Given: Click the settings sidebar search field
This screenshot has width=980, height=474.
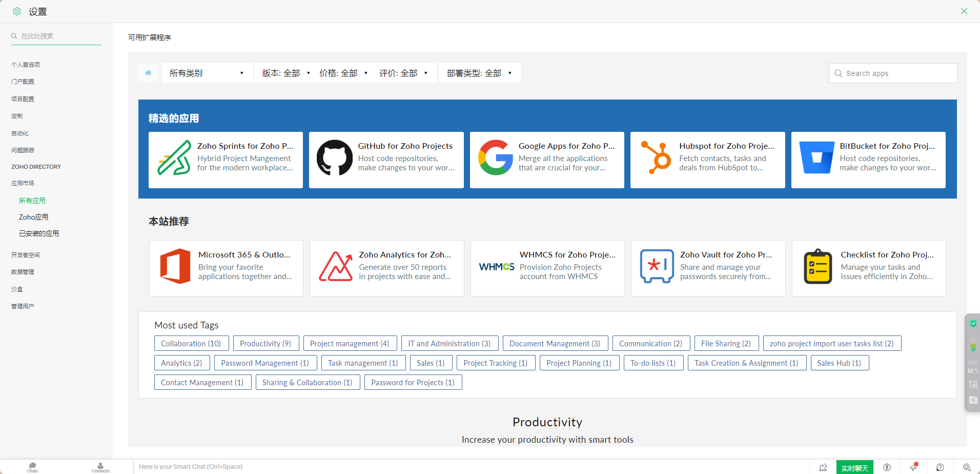Looking at the screenshot, I should pos(56,36).
